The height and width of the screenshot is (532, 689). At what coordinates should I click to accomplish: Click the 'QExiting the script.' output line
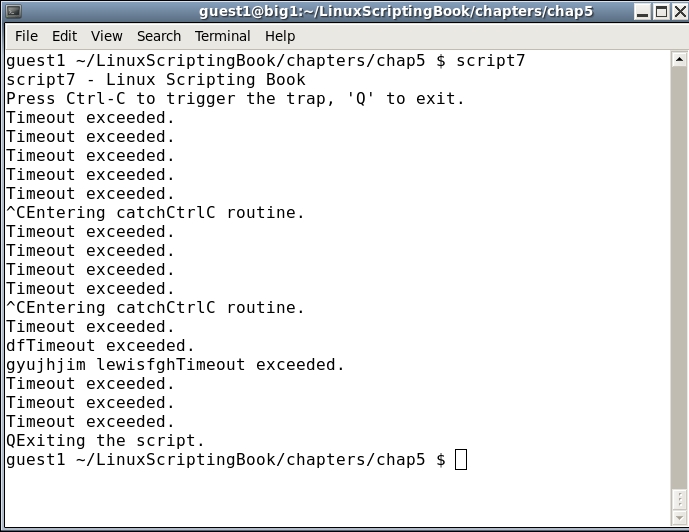pos(105,441)
